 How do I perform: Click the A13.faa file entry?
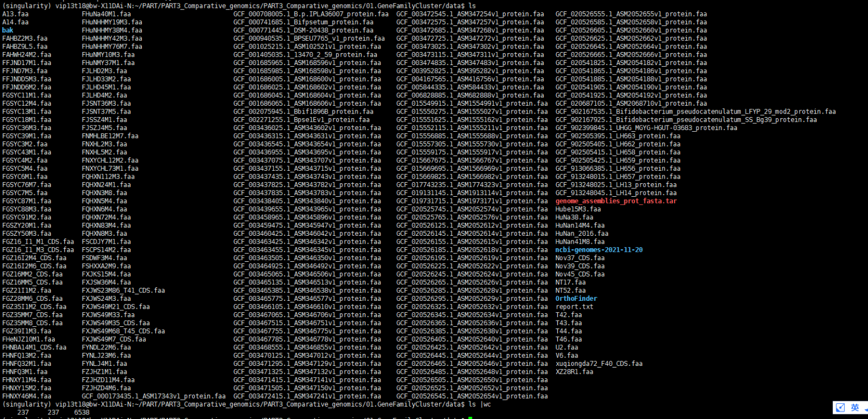click(x=15, y=14)
